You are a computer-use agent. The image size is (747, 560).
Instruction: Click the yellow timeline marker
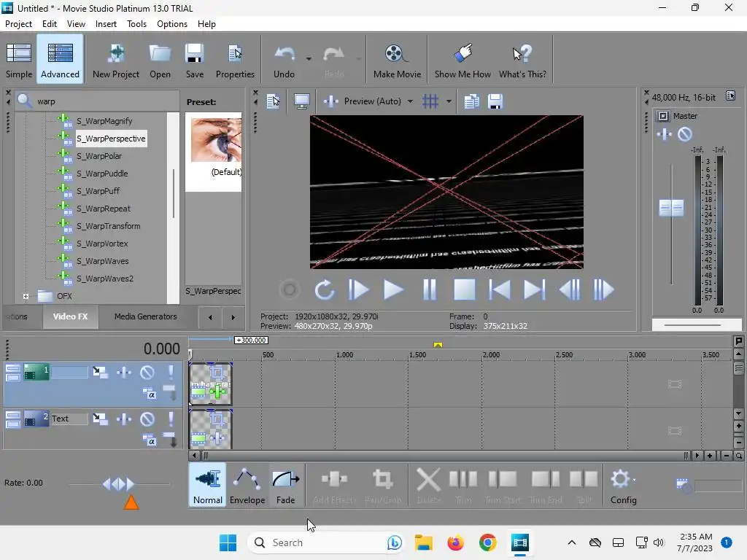[438, 344]
